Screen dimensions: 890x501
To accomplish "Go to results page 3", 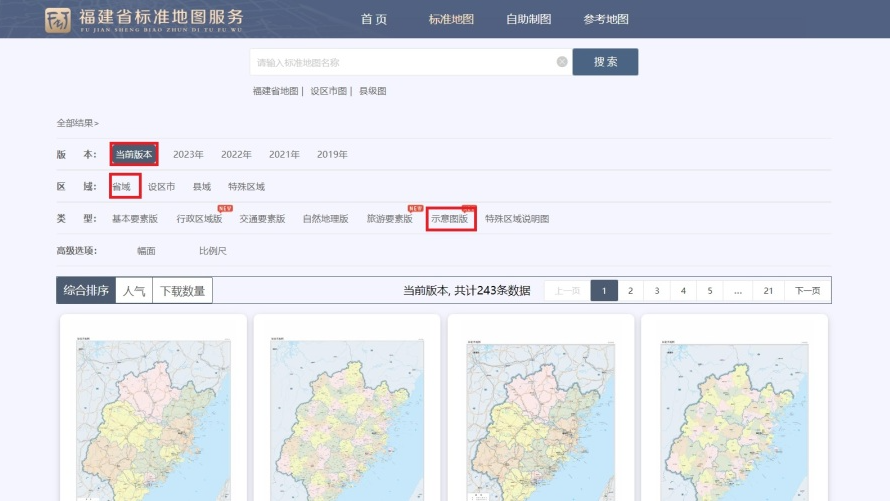I will click(x=657, y=291).
